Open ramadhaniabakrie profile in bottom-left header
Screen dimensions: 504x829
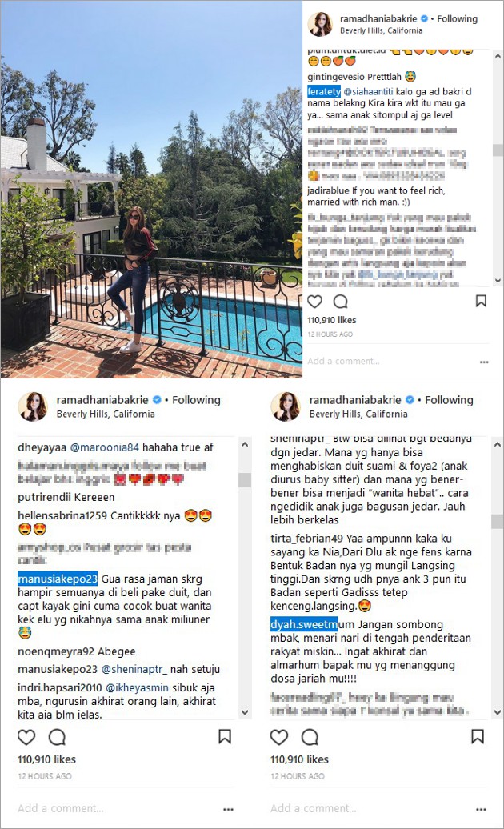(x=102, y=400)
